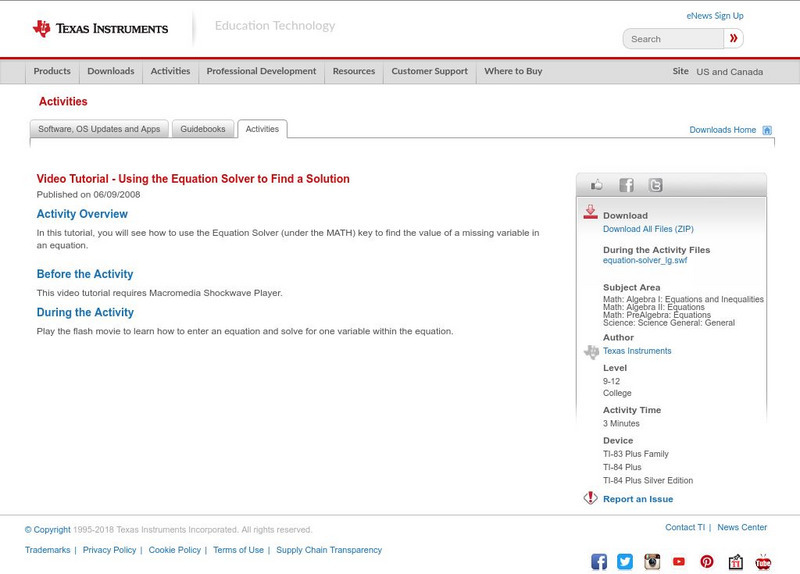Click the Video Tutorial page title

coord(193,179)
